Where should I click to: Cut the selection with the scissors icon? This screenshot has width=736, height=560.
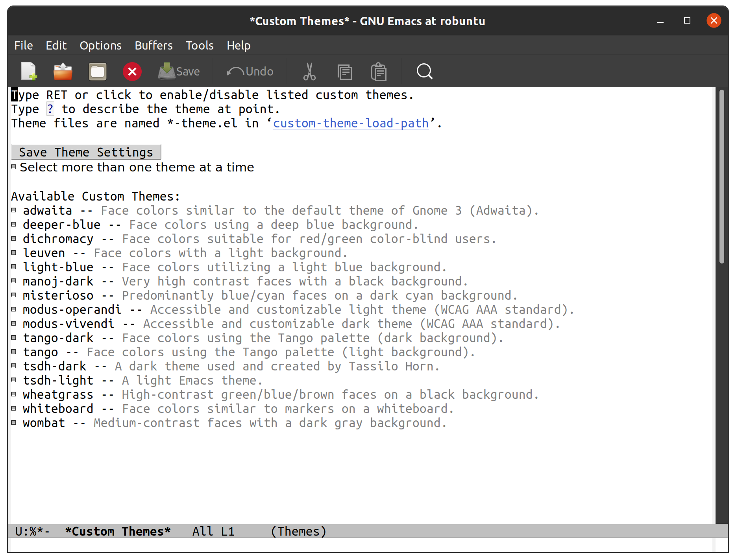(x=309, y=71)
